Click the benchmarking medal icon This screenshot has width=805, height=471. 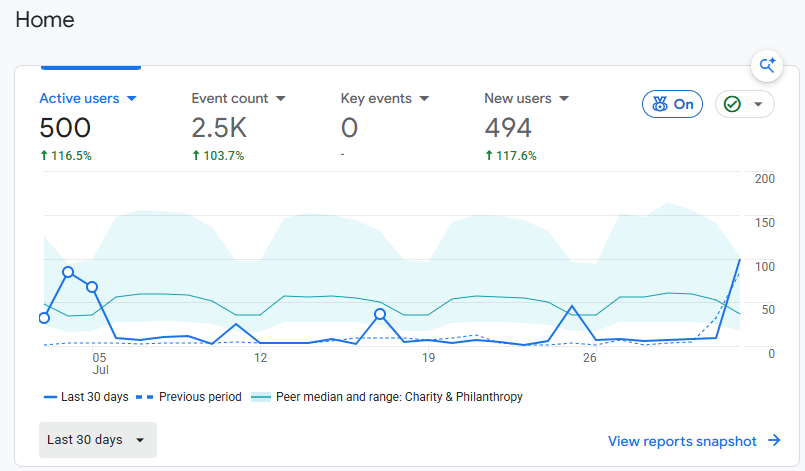[x=660, y=104]
